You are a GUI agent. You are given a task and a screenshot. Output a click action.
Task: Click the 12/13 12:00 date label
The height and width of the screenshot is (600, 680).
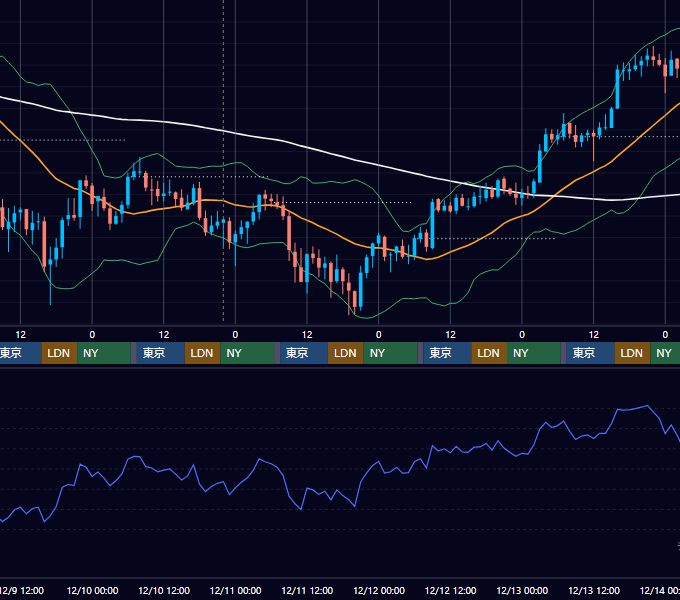pos(594,590)
